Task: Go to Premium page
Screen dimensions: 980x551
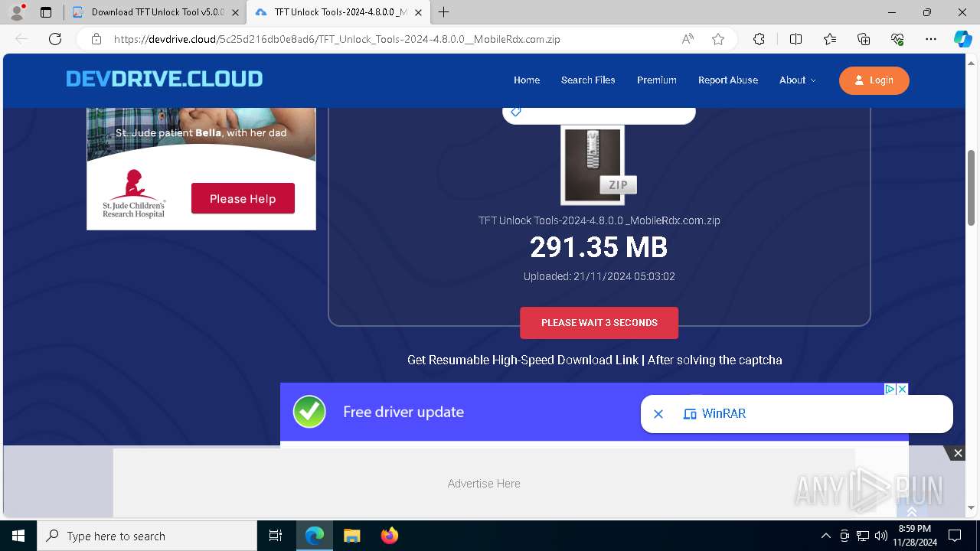Action: 657,80
